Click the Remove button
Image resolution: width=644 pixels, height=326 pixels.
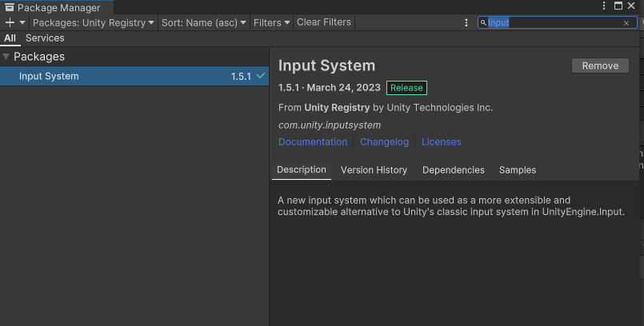tap(600, 66)
